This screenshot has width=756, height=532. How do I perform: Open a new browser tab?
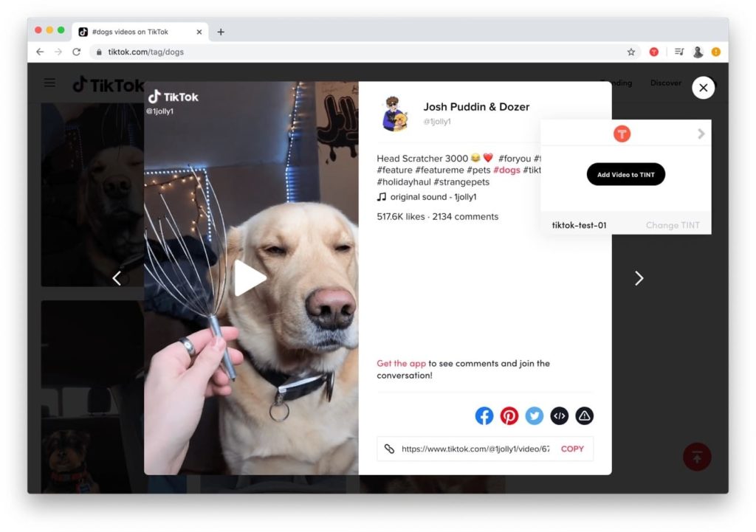[x=221, y=32]
